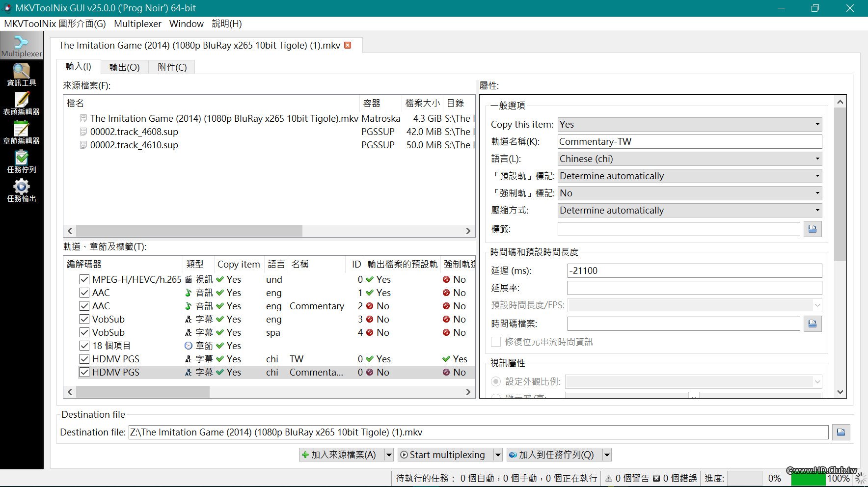Open the 表頭編輯器 header editor
The image size is (868, 487).
tap(22, 104)
